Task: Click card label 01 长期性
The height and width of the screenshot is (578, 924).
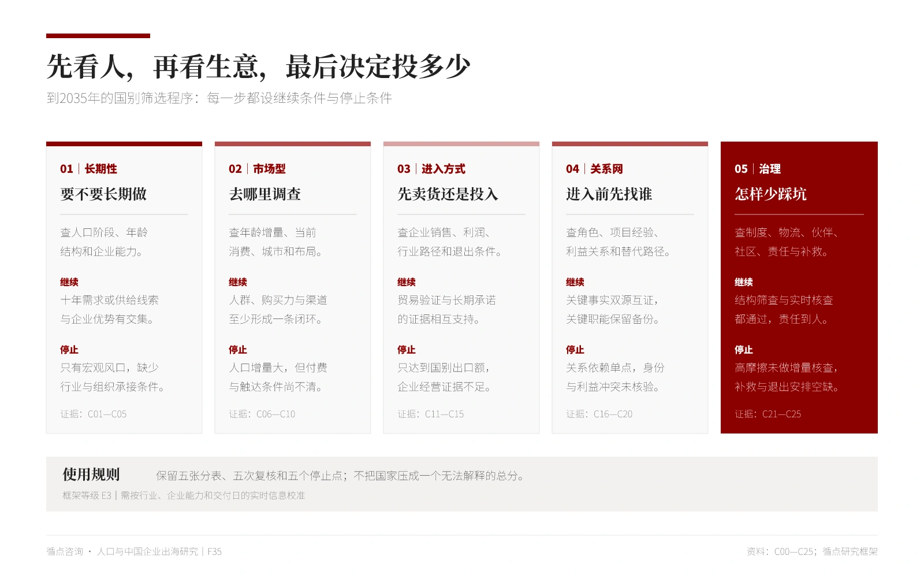Action: (x=88, y=169)
